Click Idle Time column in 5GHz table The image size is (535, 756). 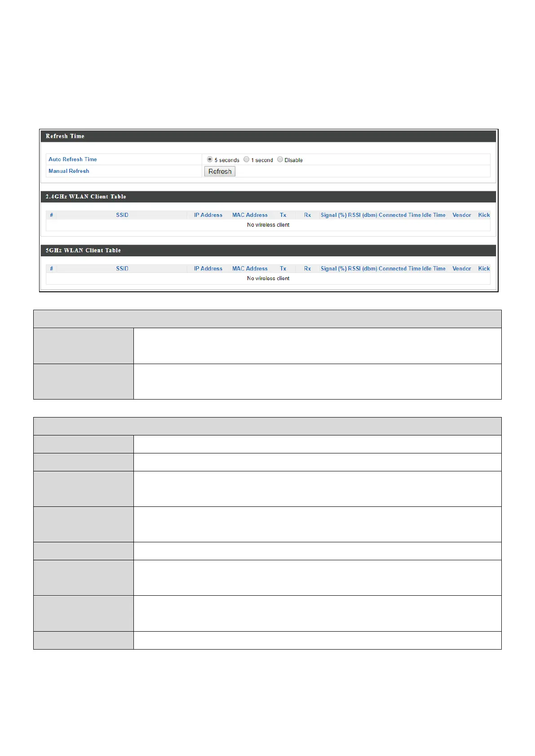click(434, 268)
